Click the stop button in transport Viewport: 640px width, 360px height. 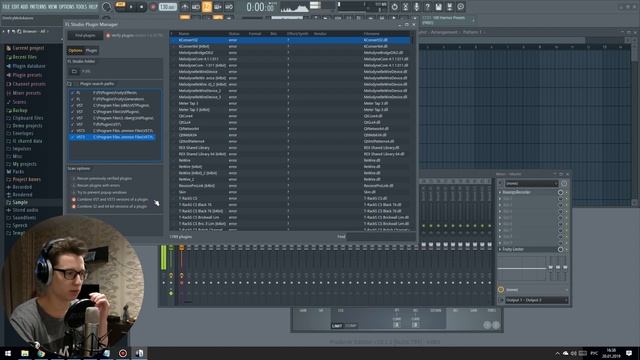click(x=141, y=7)
